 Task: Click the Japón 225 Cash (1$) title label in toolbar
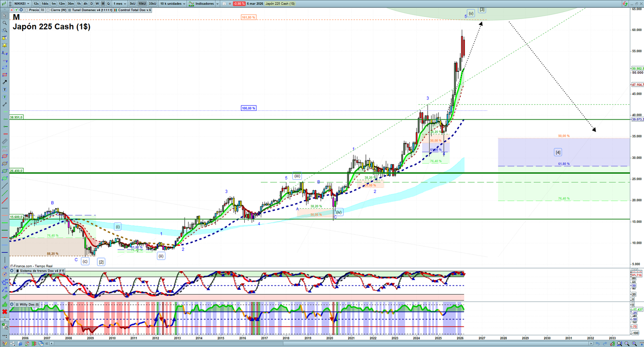point(280,4)
